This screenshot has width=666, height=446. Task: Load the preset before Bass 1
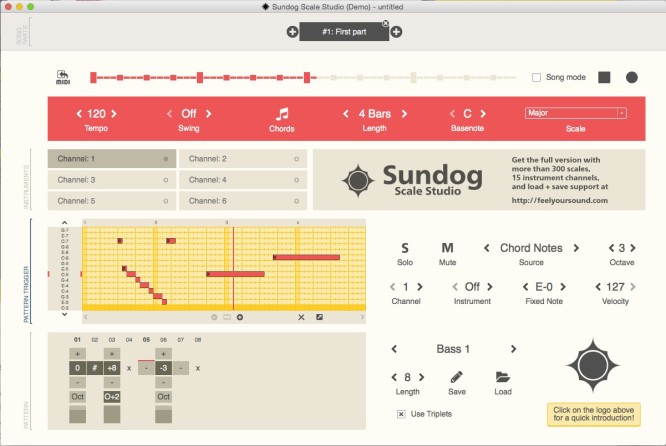click(x=394, y=349)
